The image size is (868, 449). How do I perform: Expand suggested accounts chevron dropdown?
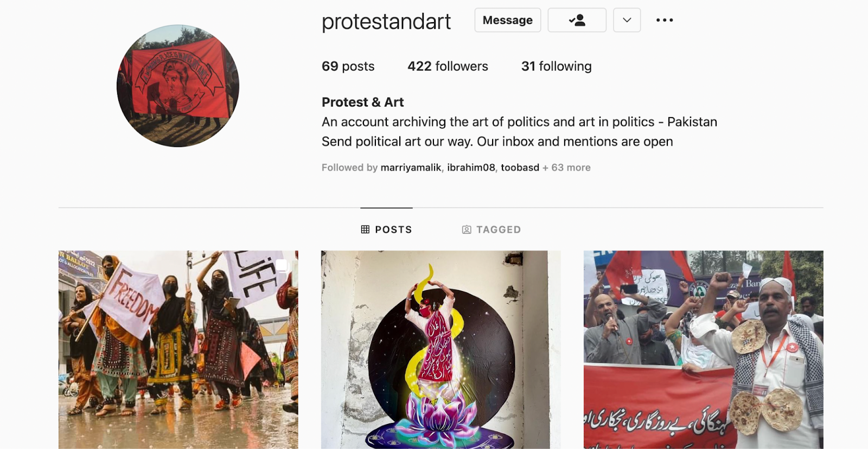pos(627,20)
